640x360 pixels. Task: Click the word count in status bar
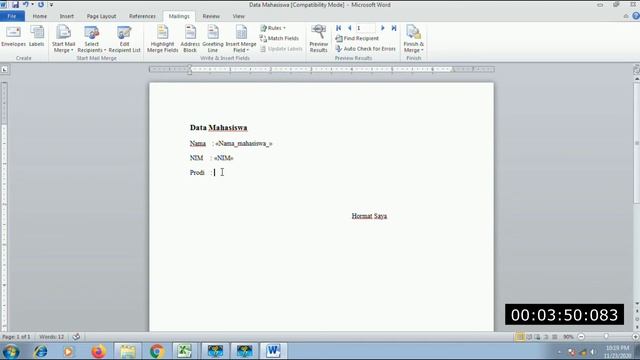point(51,337)
